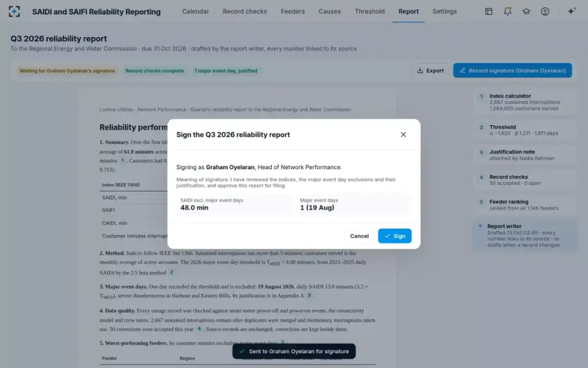The height and width of the screenshot is (368, 588).
Task: Select the Report tab
Action: [x=409, y=11]
